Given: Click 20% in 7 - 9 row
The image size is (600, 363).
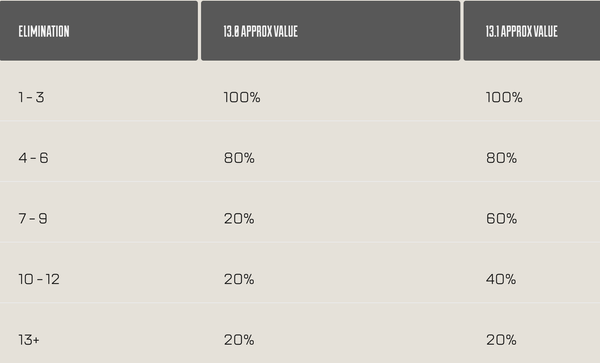Looking at the screenshot, I should (239, 218).
